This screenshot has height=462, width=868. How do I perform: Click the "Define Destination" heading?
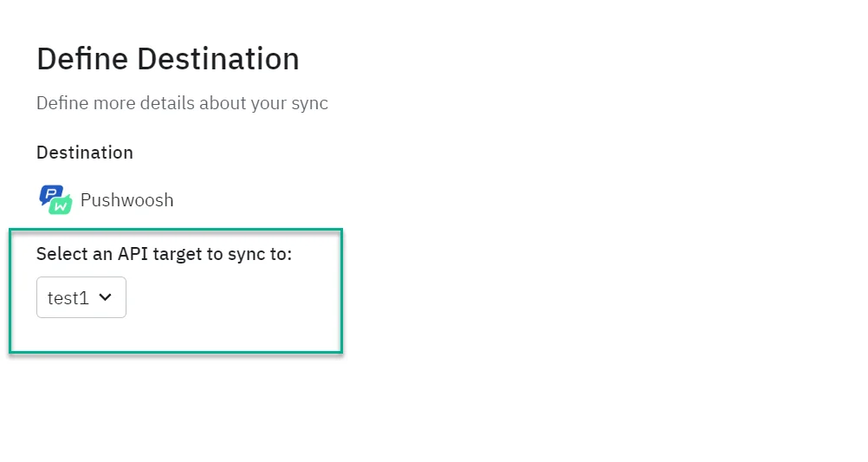pos(168,59)
